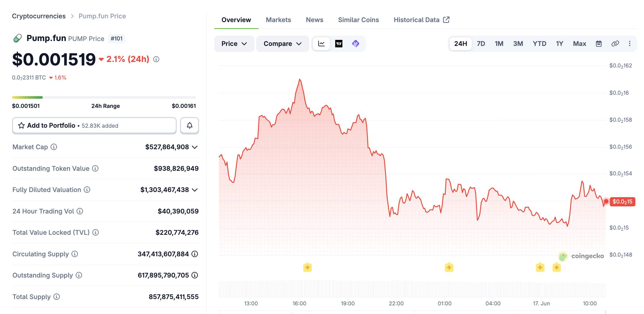Open chart options three-dot menu
The height and width of the screenshot is (314, 644).
tap(630, 44)
